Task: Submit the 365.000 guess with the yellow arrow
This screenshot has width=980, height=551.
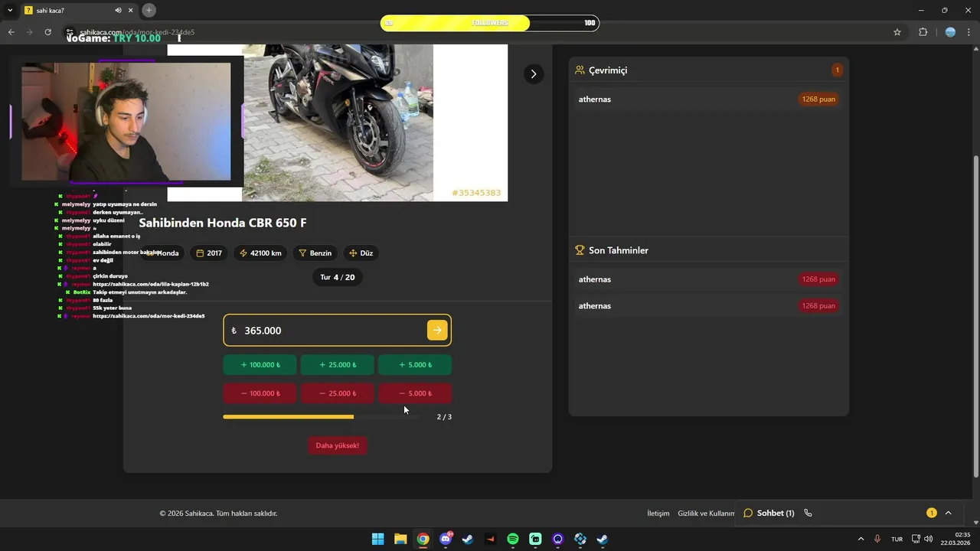Action: pyautogui.click(x=437, y=331)
